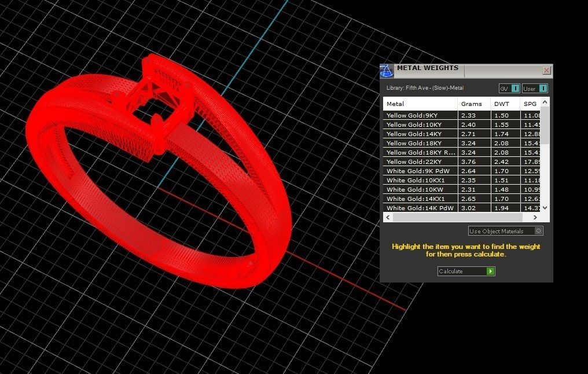This screenshot has width=588, height=374.
Task: Select the Yellow Gold:10KY row
Action: tap(462, 124)
